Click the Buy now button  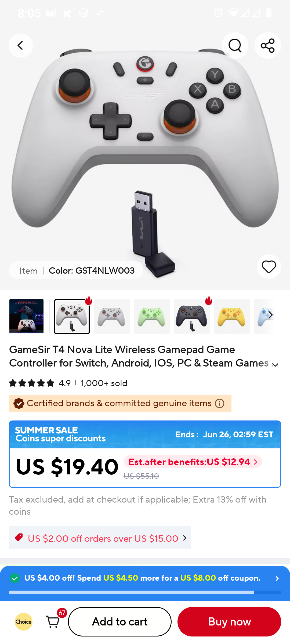(229, 621)
